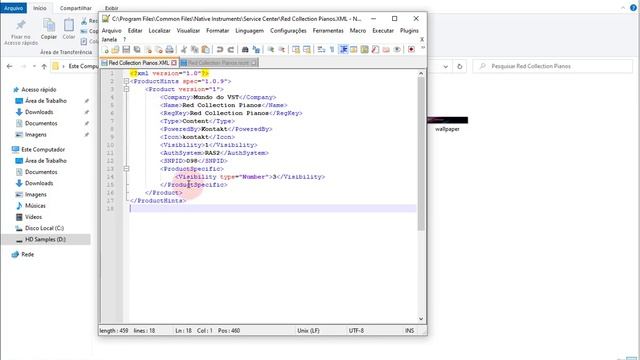This screenshot has height=360, width=640.
Task: Click the Paste clipboard icon in Notepad++
Action: 206,50
